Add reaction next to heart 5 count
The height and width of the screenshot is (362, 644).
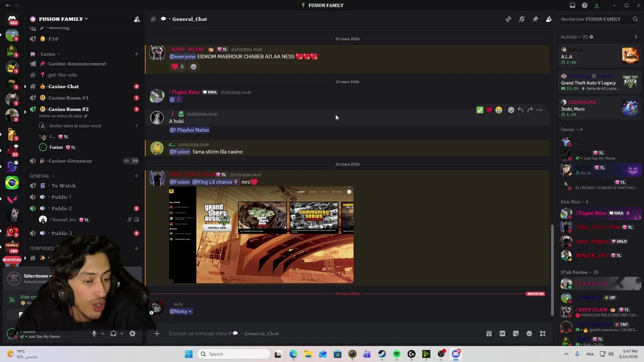(193, 66)
